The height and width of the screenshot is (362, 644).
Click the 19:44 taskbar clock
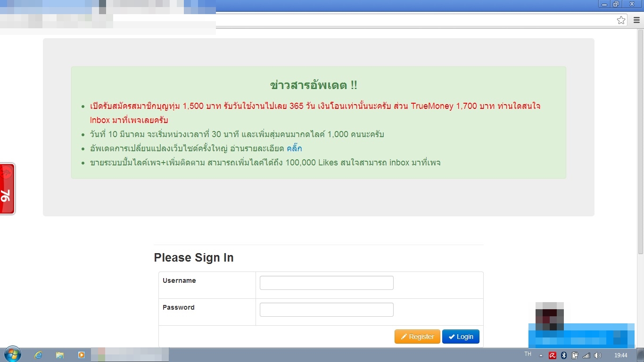pyautogui.click(x=621, y=355)
